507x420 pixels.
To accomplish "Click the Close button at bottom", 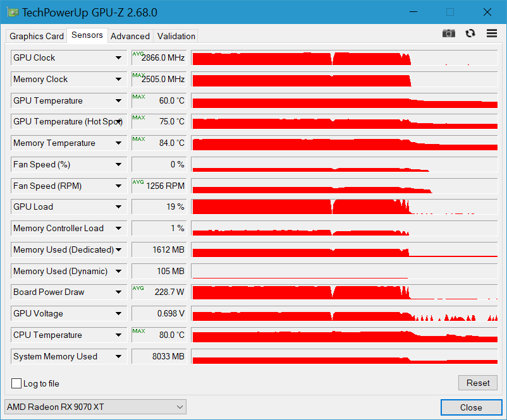I will point(470,407).
